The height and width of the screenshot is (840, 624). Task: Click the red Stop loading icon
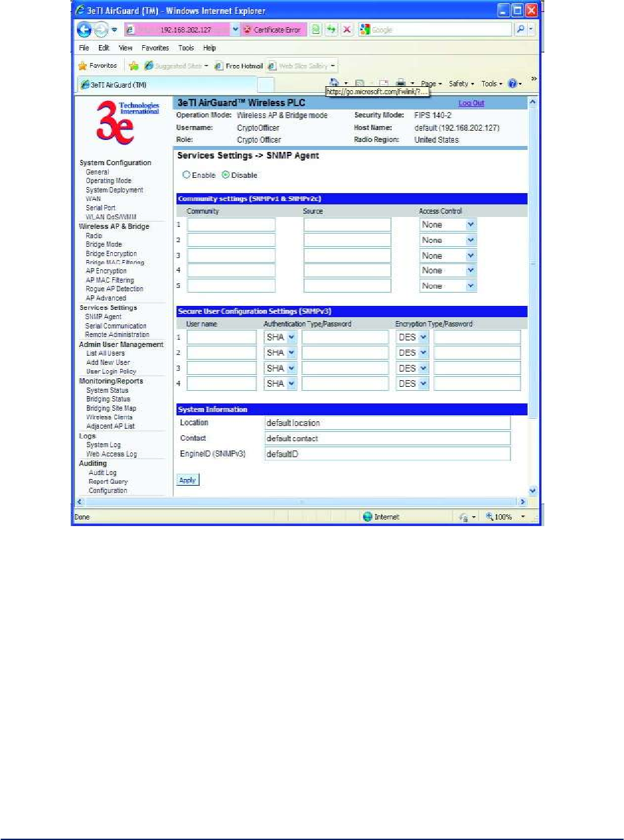(x=347, y=30)
